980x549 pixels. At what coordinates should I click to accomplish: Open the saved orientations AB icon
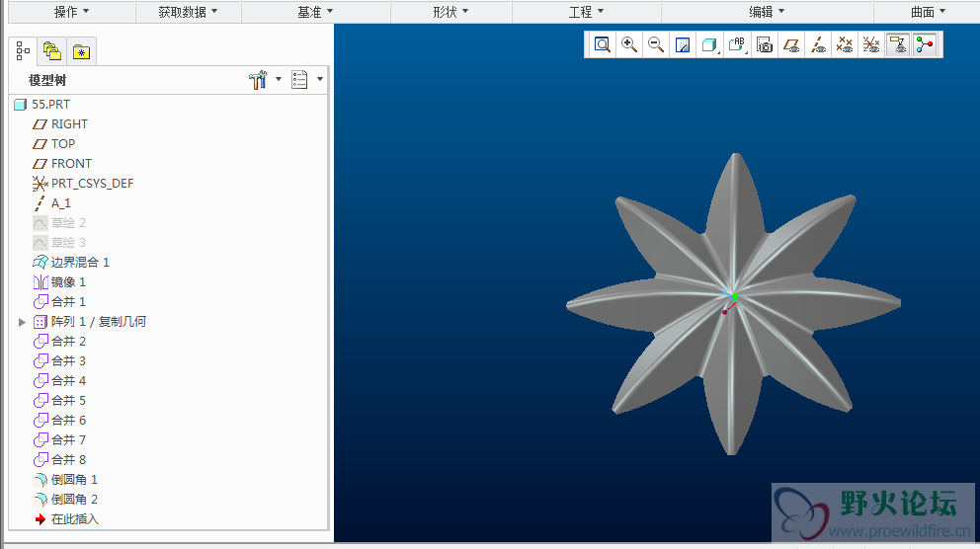tap(737, 44)
